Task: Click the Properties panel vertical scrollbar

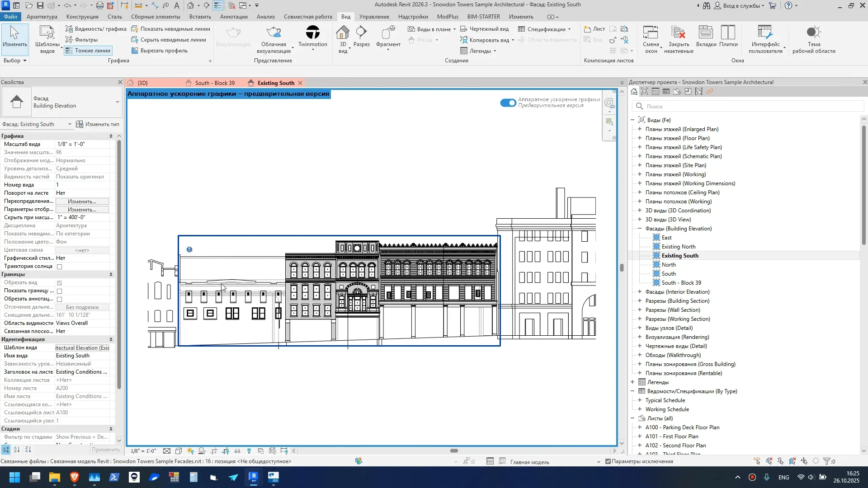Action: [119, 264]
